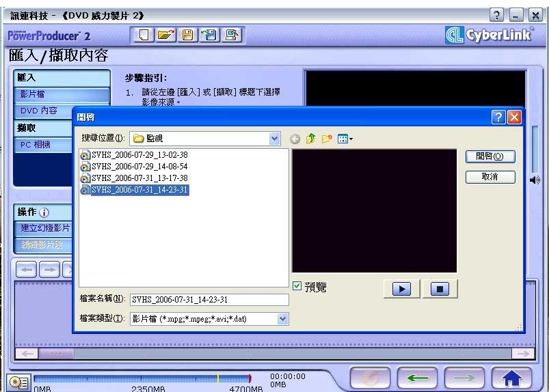Select file SVHS_2006-07-29_14-08-54
Viewport: 549px width, 392px height.
(134, 167)
